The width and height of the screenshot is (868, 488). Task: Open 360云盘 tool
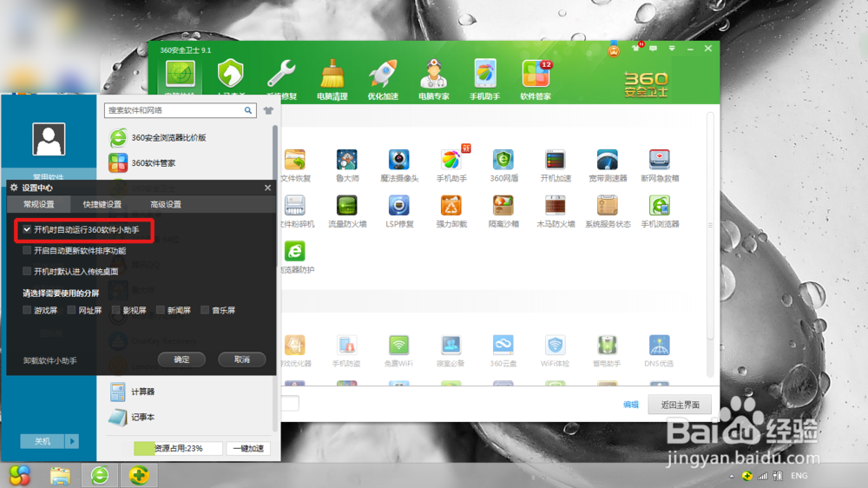point(503,351)
